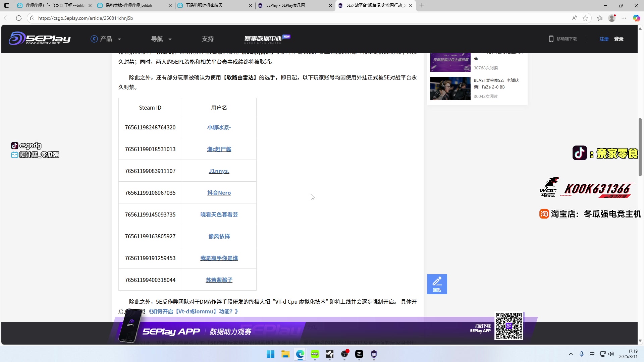This screenshot has height=362, width=644.
Task: Open the browser profile avatar
Action: [612, 18]
